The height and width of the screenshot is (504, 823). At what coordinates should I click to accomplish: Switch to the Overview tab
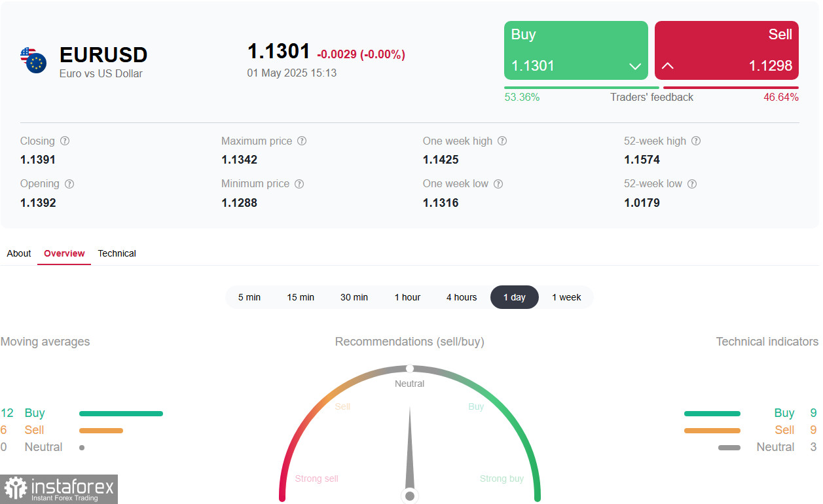(64, 253)
